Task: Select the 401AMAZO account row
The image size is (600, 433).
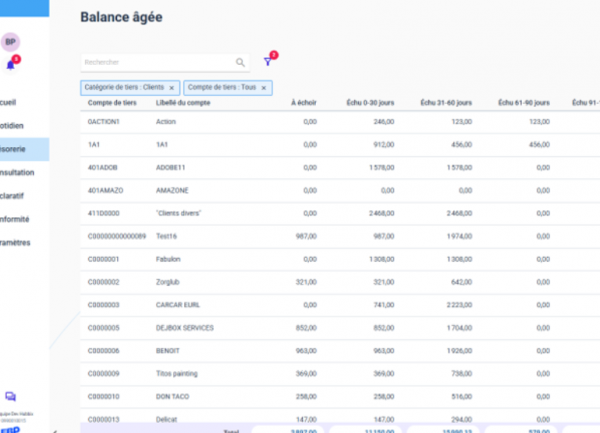Action: tap(340, 190)
